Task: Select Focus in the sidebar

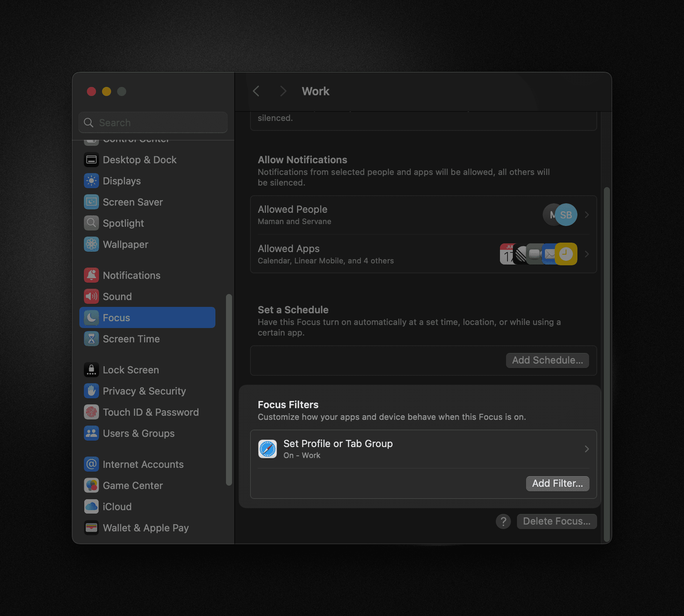Action: (x=116, y=317)
